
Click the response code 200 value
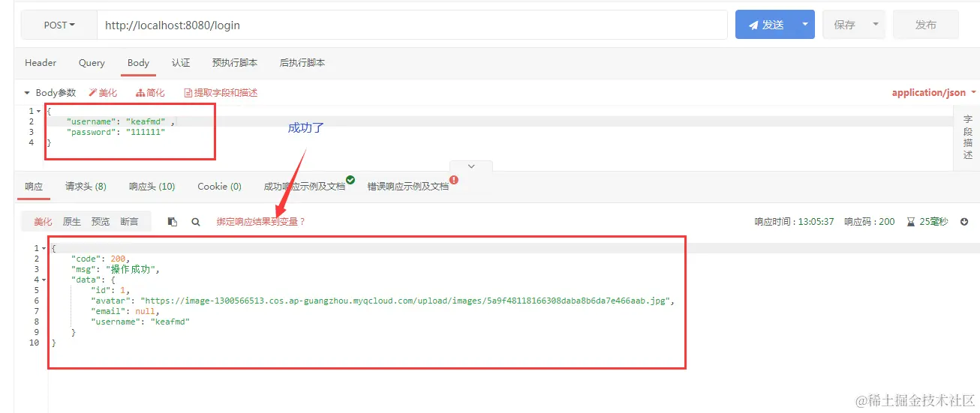[x=887, y=222]
